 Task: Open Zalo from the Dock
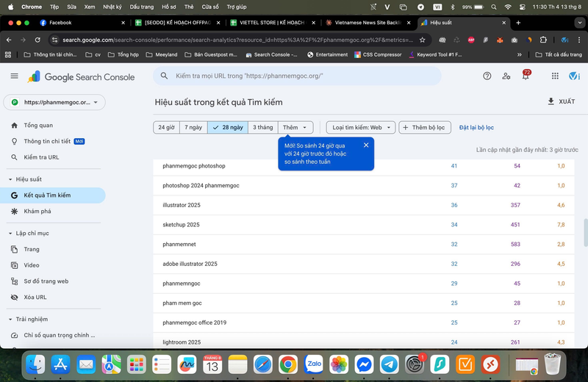click(x=314, y=364)
